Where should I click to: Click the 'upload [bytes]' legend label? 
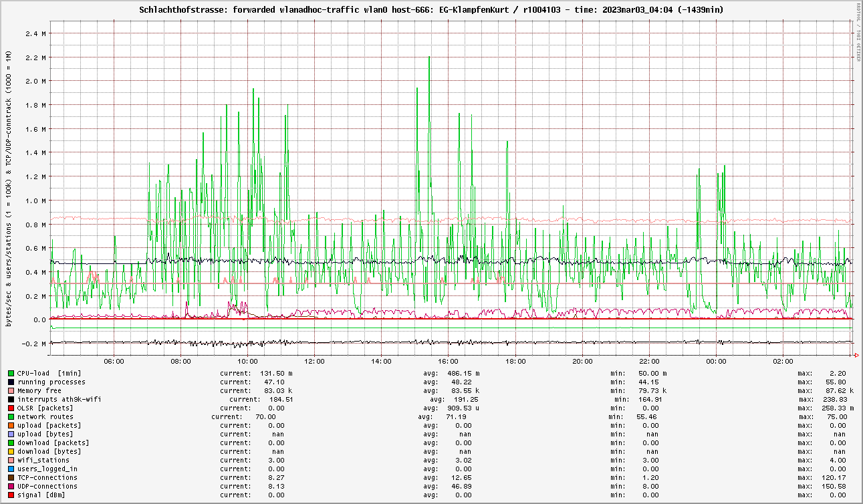45,434
